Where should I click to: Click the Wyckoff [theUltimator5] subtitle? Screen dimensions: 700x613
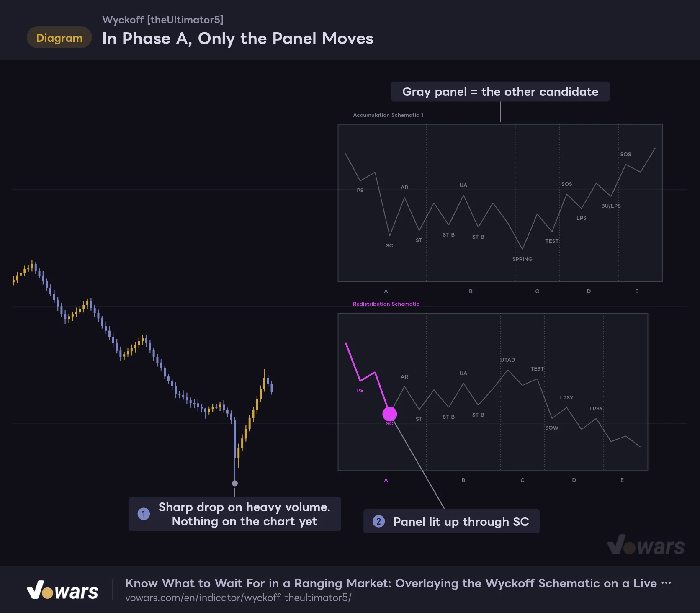163,20
